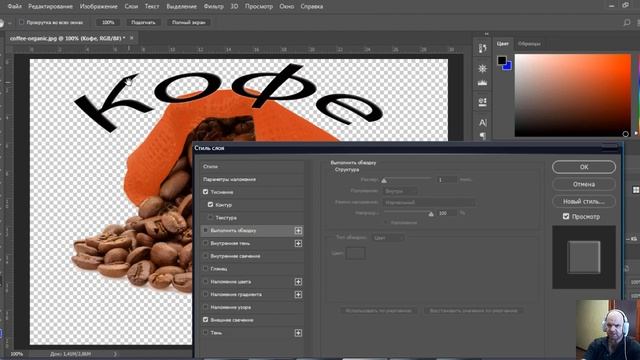640x360 pixels.
Task: Enable the Текстура sub-effect checkbox
Action: 210,218
